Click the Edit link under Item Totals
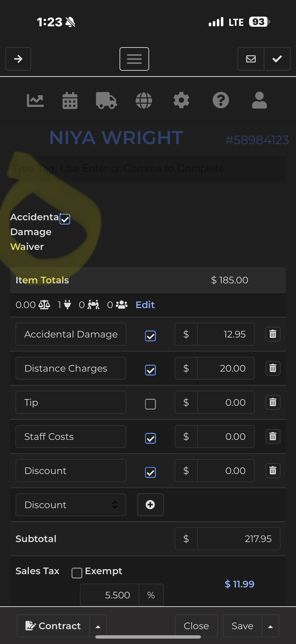Viewport: 296px width, 644px height. [x=145, y=305]
